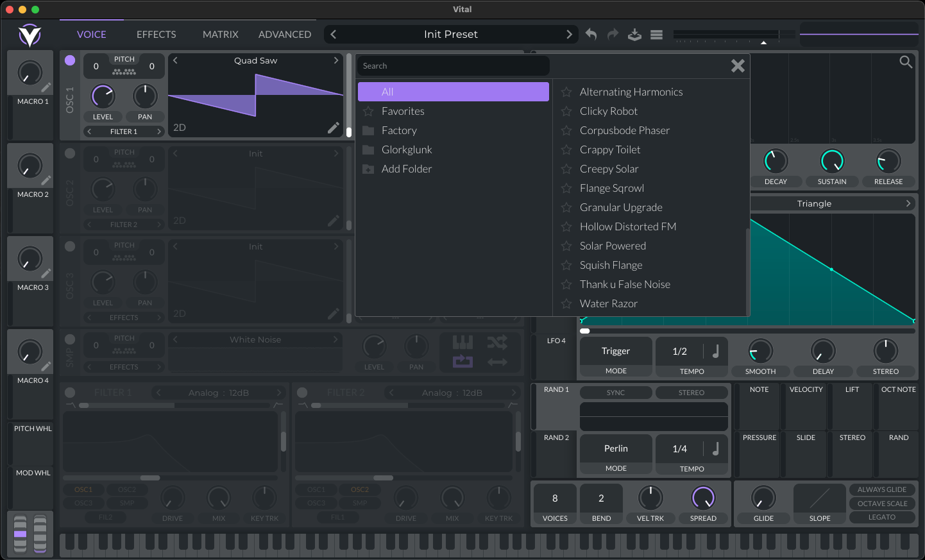
Task: Click the MACRO 4 pencil edit icon
Action: click(46, 366)
